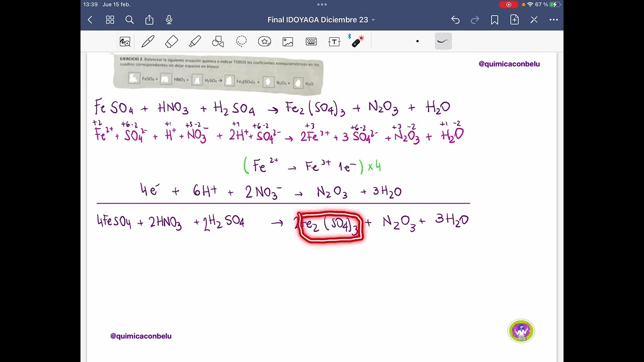Select the curved line stroke style
Image resolution: width=644 pixels, height=362 pixels.
443,41
